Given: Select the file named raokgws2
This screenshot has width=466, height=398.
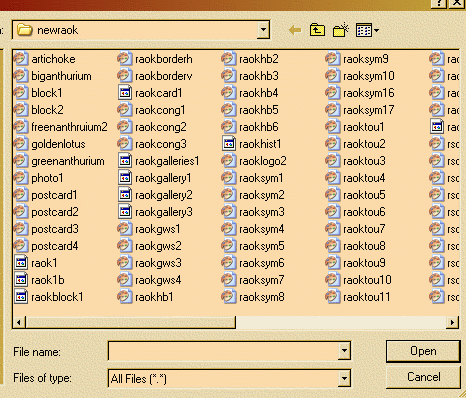Looking at the screenshot, I should point(158,246).
